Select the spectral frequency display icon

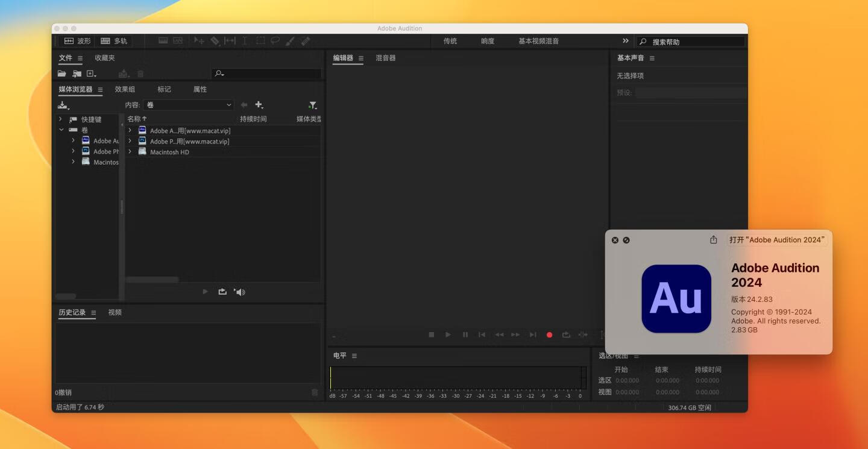click(163, 41)
